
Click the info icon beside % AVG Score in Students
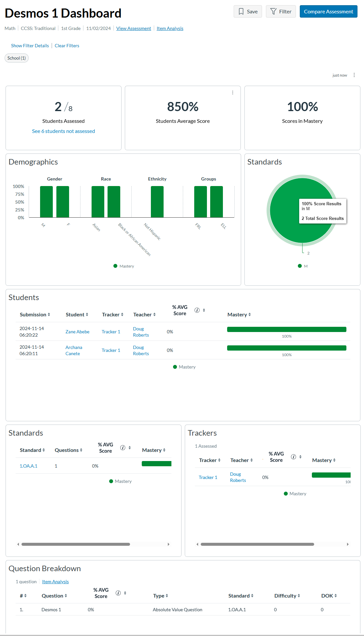[x=197, y=310]
